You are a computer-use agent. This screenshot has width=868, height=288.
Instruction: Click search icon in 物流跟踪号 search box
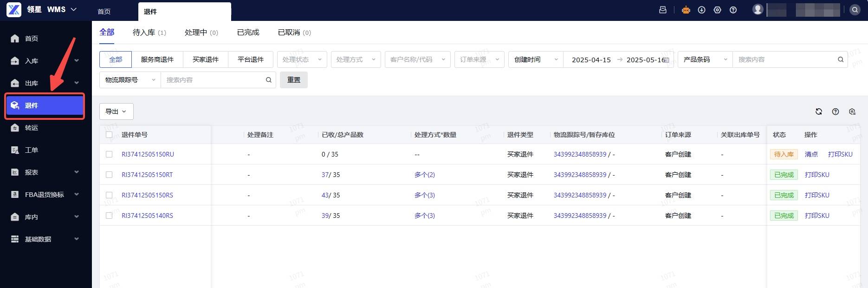coord(269,80)
